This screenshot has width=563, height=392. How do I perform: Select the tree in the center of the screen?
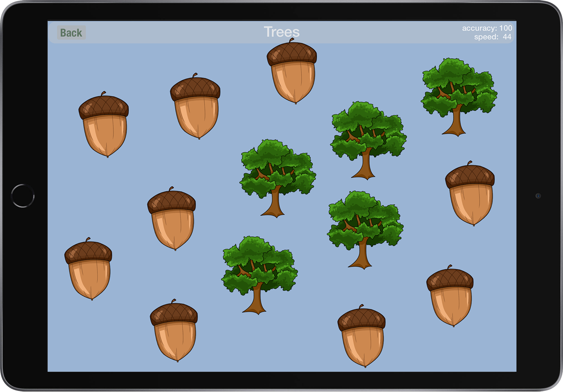[x=277, y=178]
